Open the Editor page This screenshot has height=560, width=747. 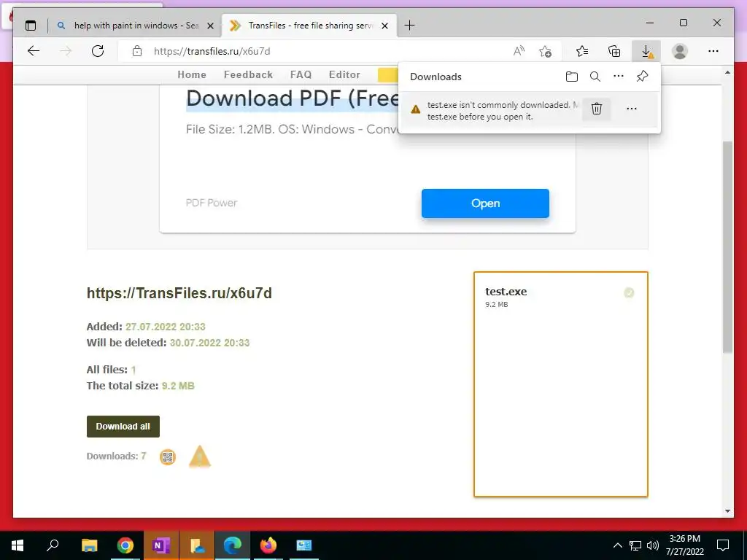[344, 75]
